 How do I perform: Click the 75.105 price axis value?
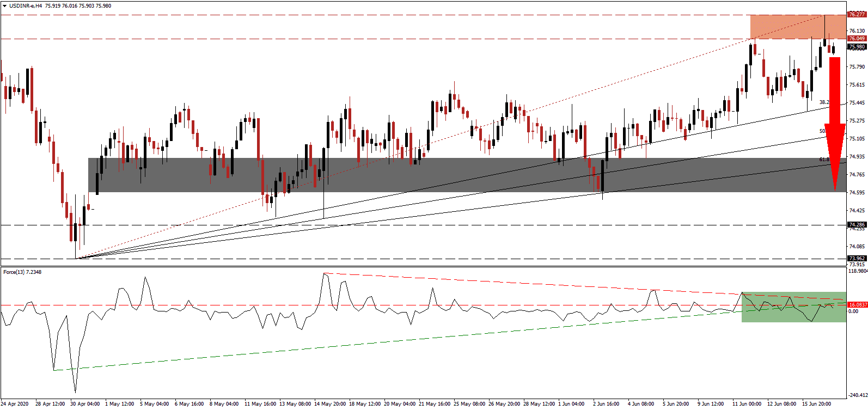(857, 139)
